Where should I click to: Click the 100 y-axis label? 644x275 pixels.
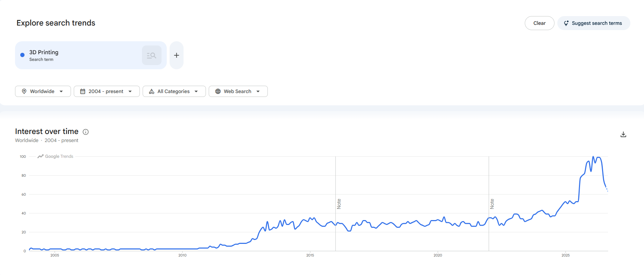(x=23, y=157)
